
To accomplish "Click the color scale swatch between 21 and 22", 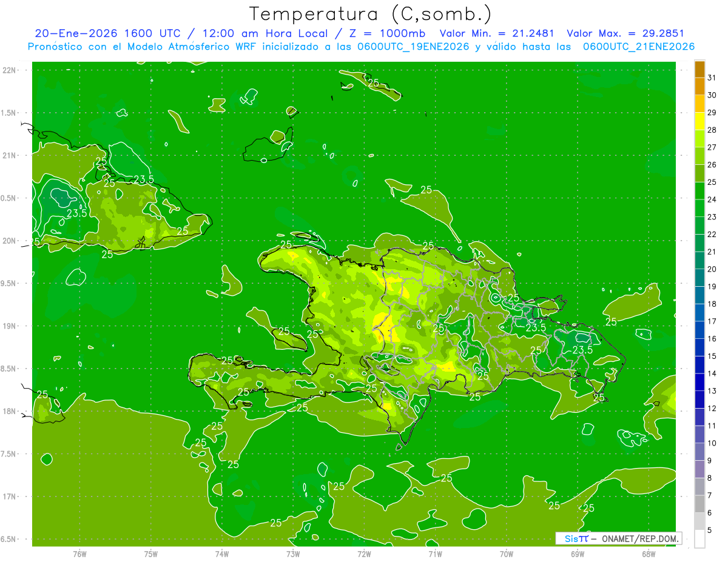I will (x=699, y=243).
